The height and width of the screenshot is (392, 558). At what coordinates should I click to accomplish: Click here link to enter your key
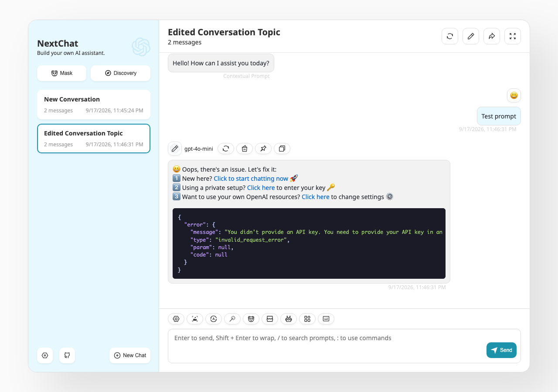click(261, 188)
